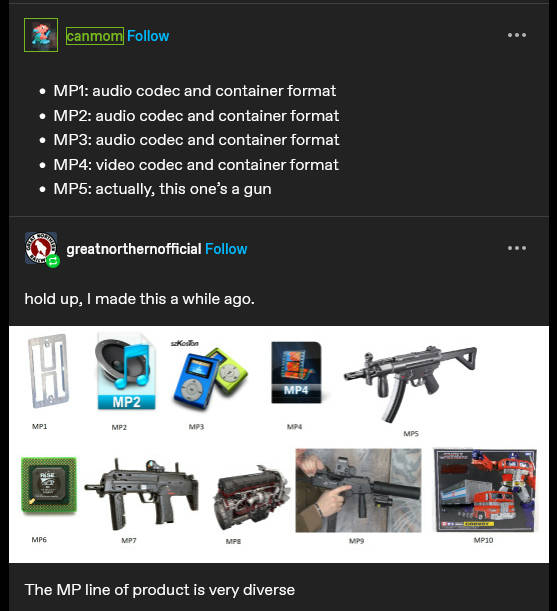Click the MP7 gun image

click(x=141, y=494)
